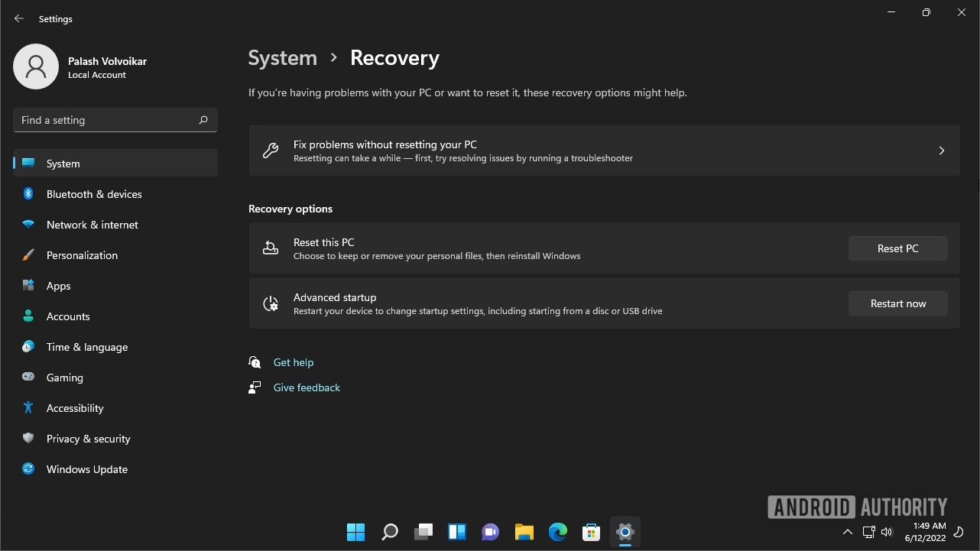Viewport: 980px width, 551px height.
Task: Open Task View on the taskbar
Action: click(423, 532)
